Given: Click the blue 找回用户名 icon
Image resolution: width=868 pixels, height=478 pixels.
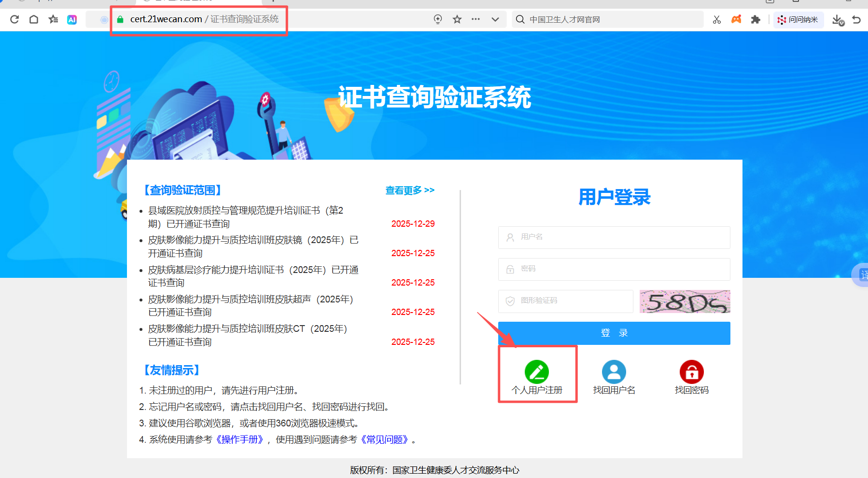Looking at the screenshot, I should tap(614, 372).
